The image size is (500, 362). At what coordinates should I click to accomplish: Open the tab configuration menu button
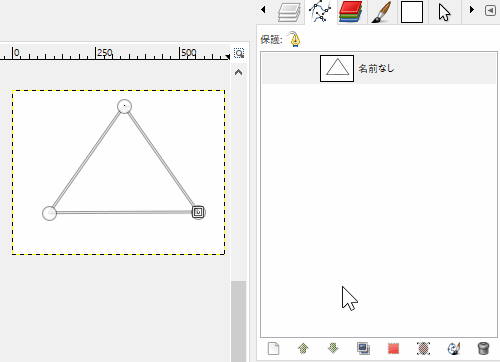490,11
